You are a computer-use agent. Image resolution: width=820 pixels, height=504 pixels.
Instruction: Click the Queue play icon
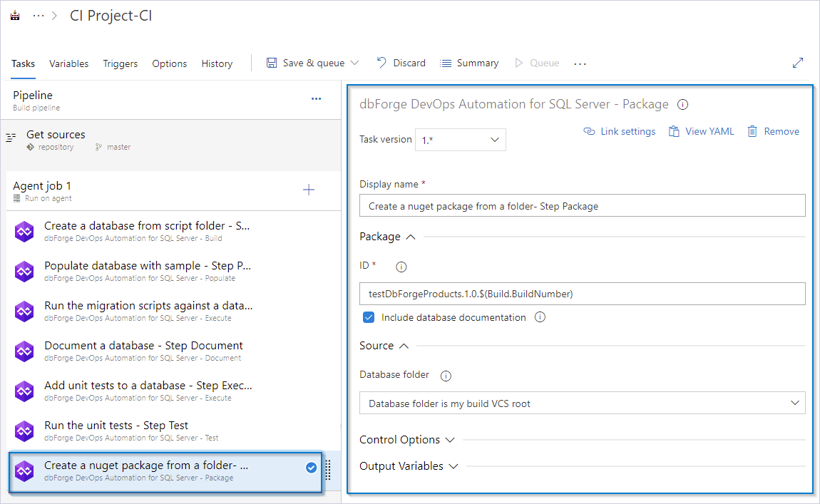click(519, 63)
